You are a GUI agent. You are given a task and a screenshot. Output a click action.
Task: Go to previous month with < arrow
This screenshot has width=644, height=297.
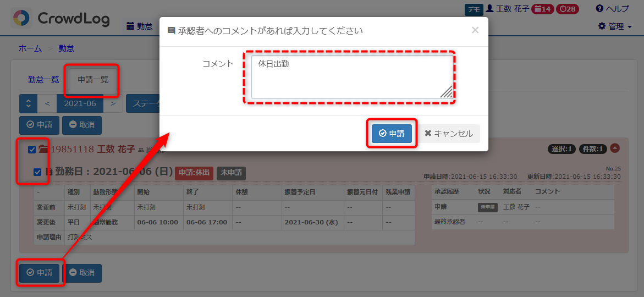47,103
